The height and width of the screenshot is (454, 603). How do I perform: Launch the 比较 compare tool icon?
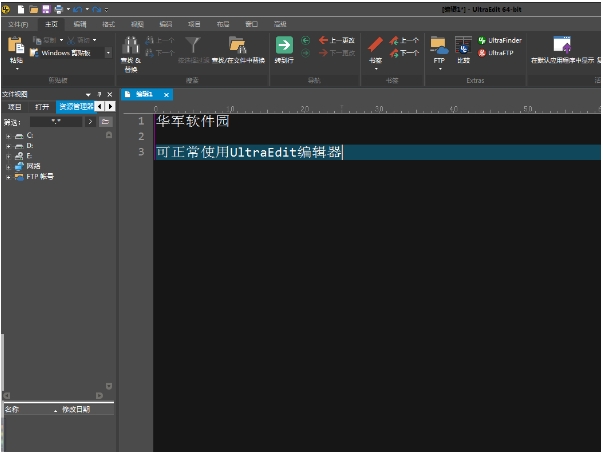463,45
